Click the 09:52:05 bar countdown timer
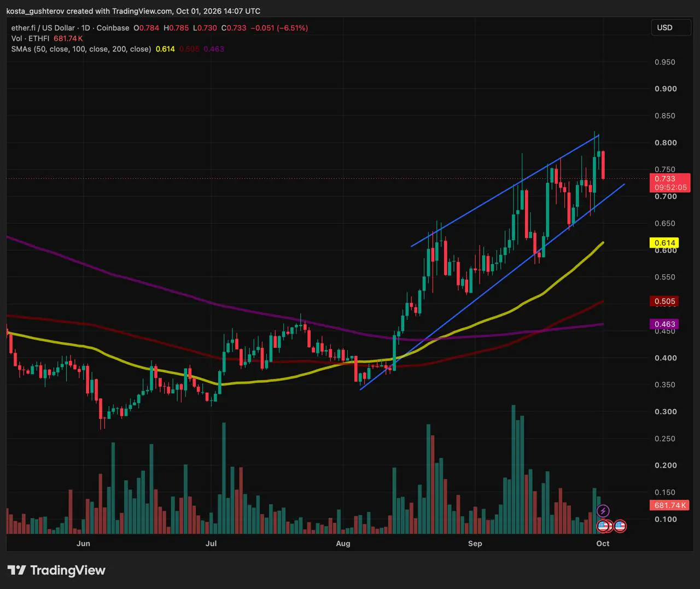The width and height of the screenshot is (700, 589). click(669, 188)
